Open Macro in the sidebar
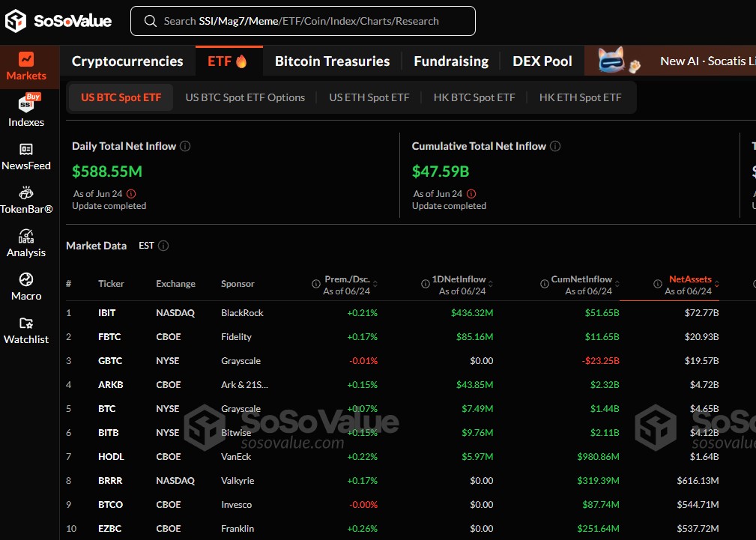Image resolution: width=756 pixels, height=540 pixels. [26, 287]
